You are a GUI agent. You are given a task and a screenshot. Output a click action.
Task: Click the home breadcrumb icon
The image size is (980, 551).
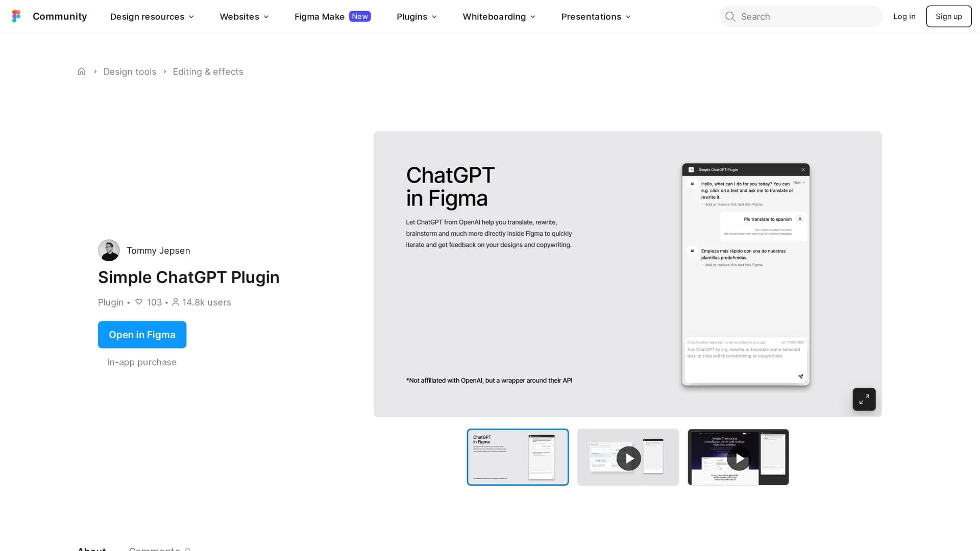coord(82,71)
